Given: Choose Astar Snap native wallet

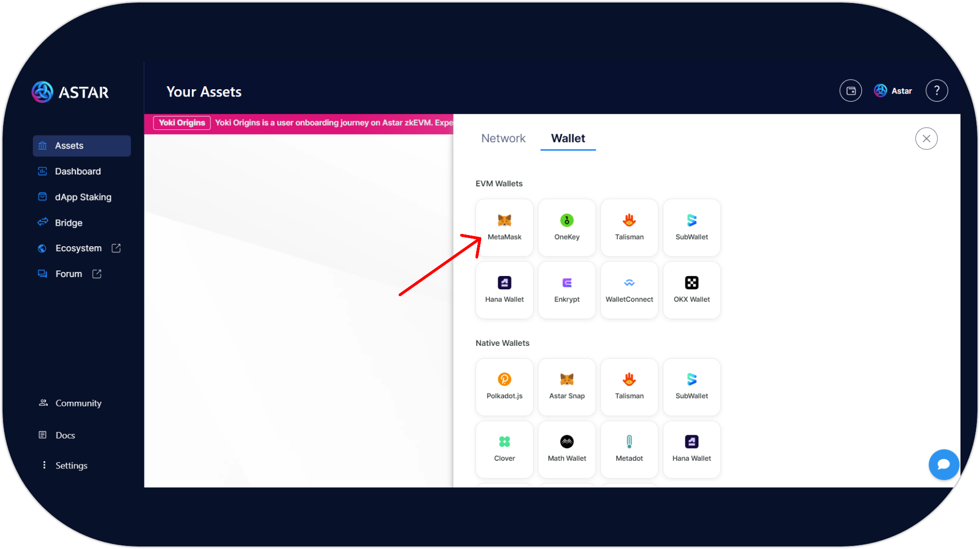Looking at the screenshot, I should 566,387.
